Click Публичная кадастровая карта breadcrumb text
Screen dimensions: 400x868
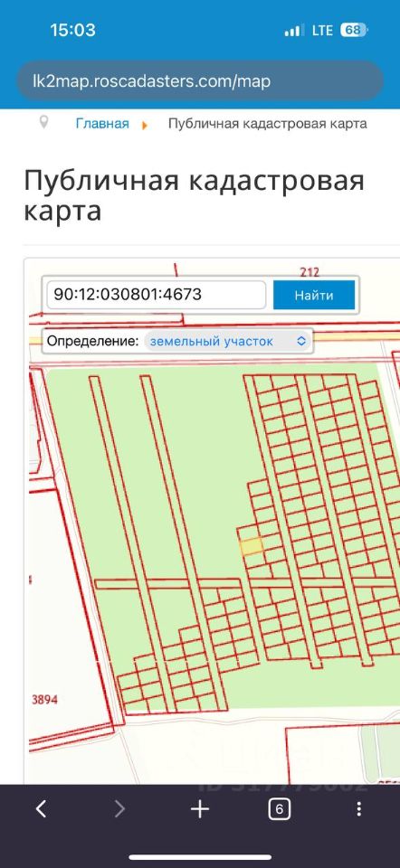point(267,123)
